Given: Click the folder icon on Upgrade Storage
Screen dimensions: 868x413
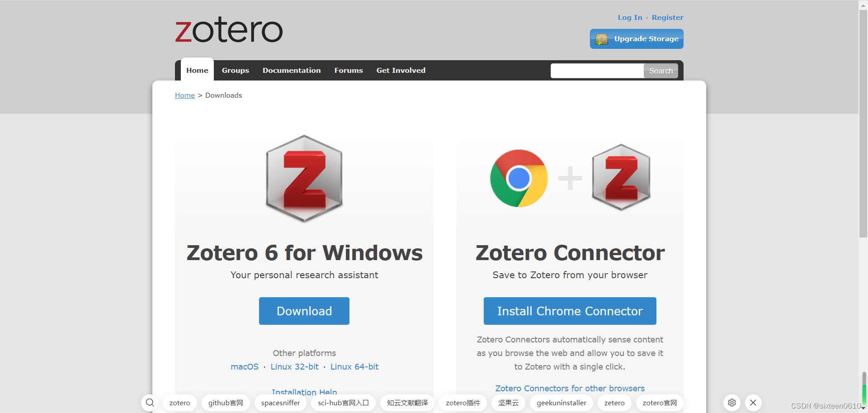Looking at the screenshot, I should (x=601, y=39).
